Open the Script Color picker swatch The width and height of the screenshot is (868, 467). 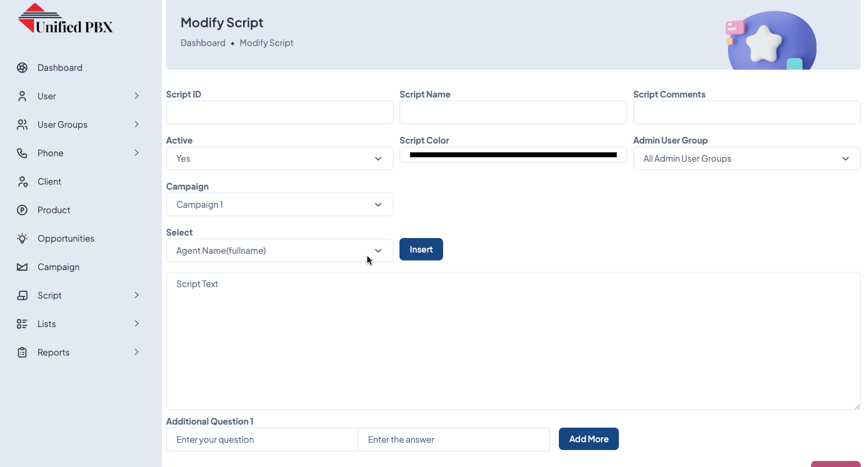pos(513,155)
